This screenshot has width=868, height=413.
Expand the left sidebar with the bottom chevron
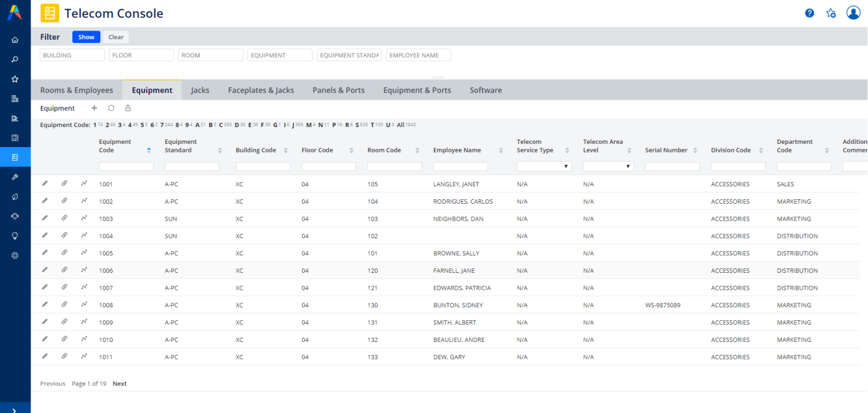pyautogui.click(x=15, y=409)
